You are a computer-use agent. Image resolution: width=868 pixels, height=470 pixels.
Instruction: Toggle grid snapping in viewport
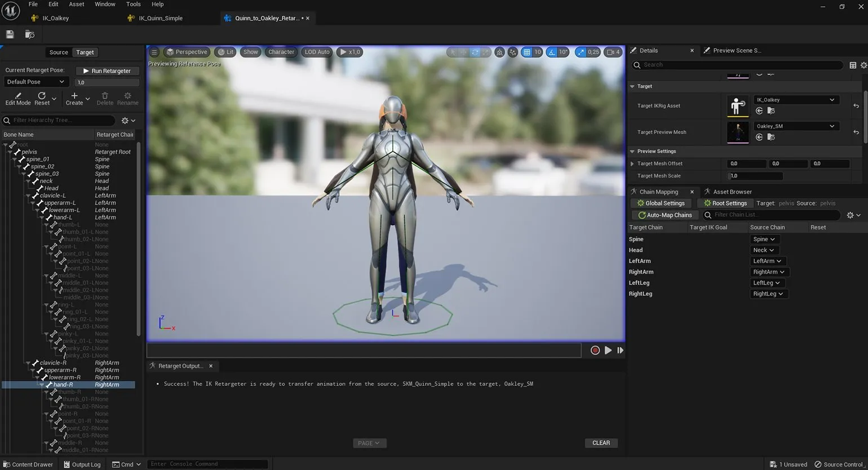coord(527,52)
